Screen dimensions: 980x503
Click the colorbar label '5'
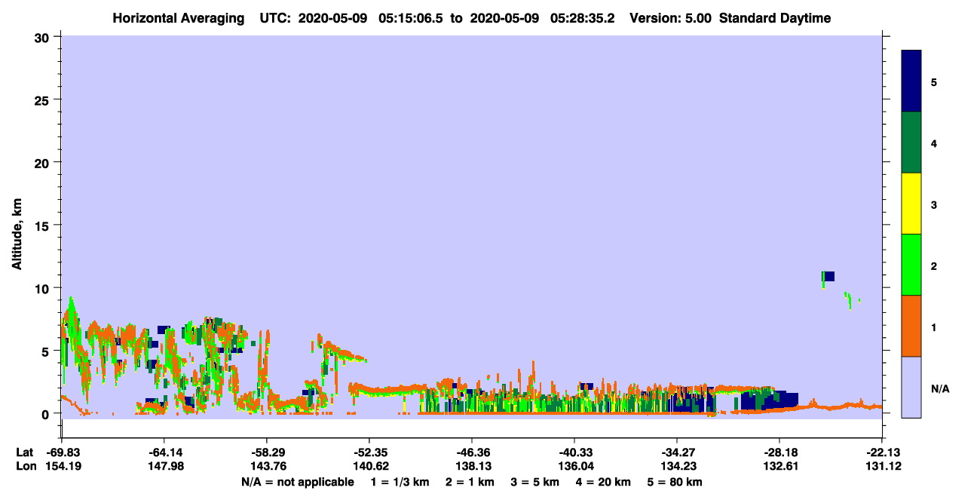934,81
